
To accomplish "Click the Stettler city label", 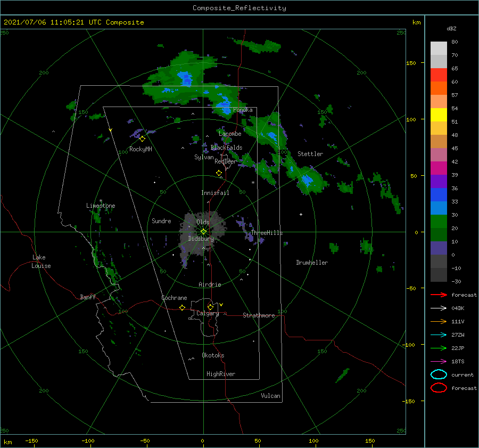I will 310,154.
